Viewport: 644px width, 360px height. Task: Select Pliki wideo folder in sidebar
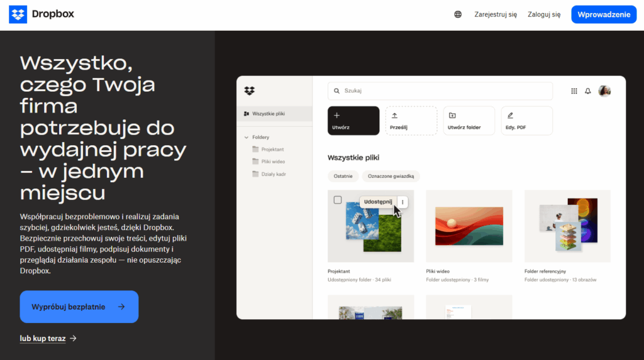[272, 161]
